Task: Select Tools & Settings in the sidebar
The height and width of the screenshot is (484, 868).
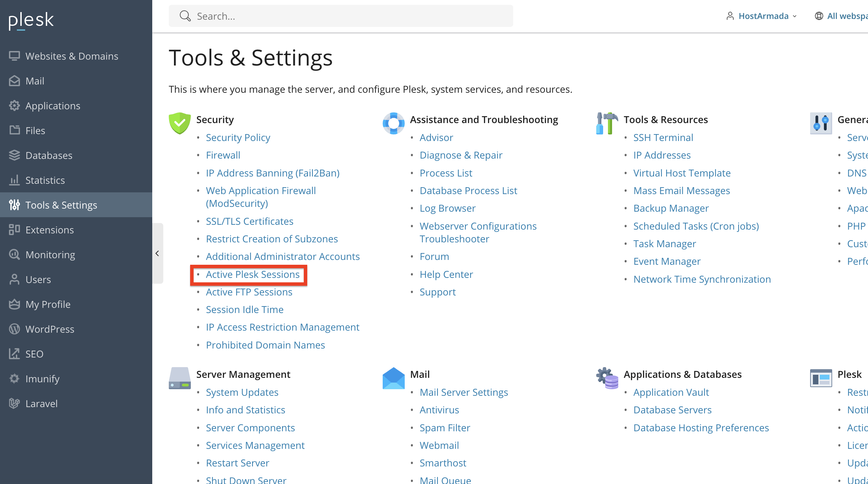Action: [x=76, y=205]
